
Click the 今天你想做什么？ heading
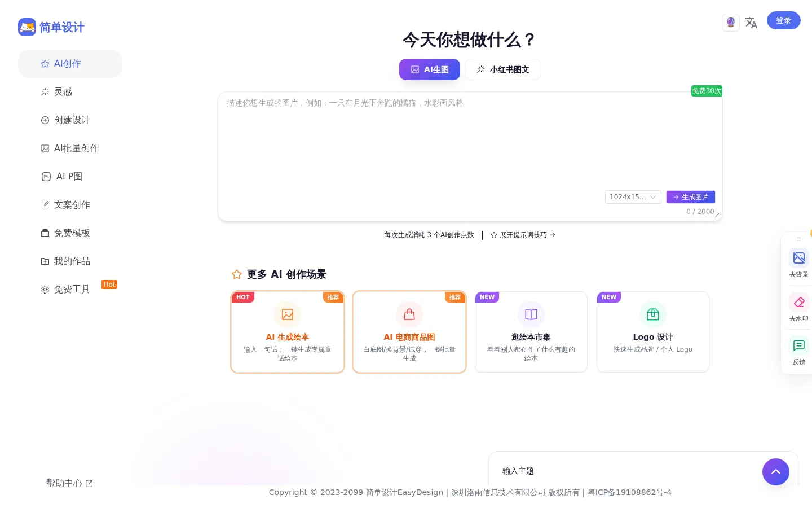click(469, 40)
